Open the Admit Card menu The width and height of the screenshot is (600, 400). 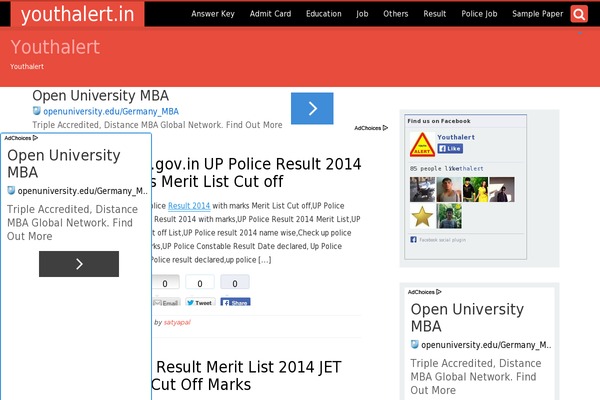point(270,14)
